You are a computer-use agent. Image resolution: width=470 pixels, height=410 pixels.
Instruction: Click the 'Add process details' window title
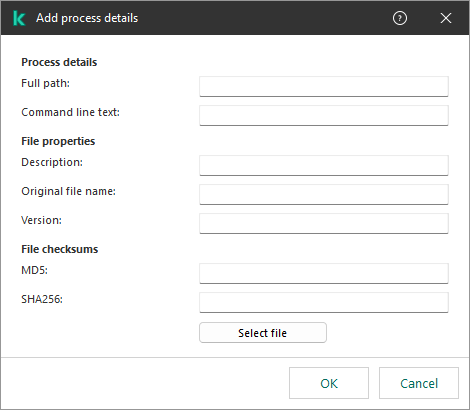[87, 18]
